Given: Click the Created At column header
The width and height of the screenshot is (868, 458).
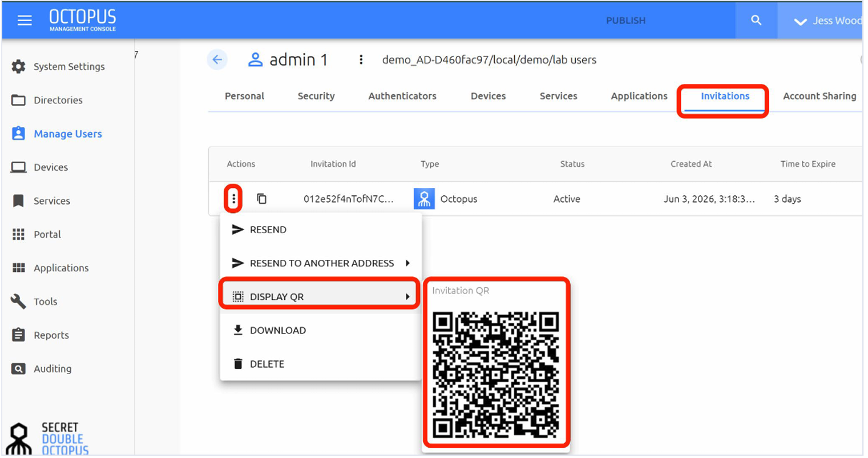Looking at the screenshot, I should (x=691, y=164).
